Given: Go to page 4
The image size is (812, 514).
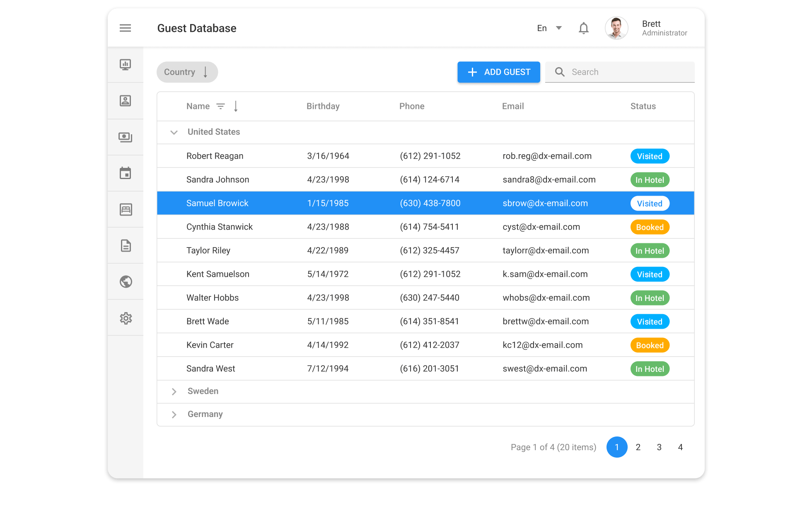Looking at the screenshot, I should 680,447.
